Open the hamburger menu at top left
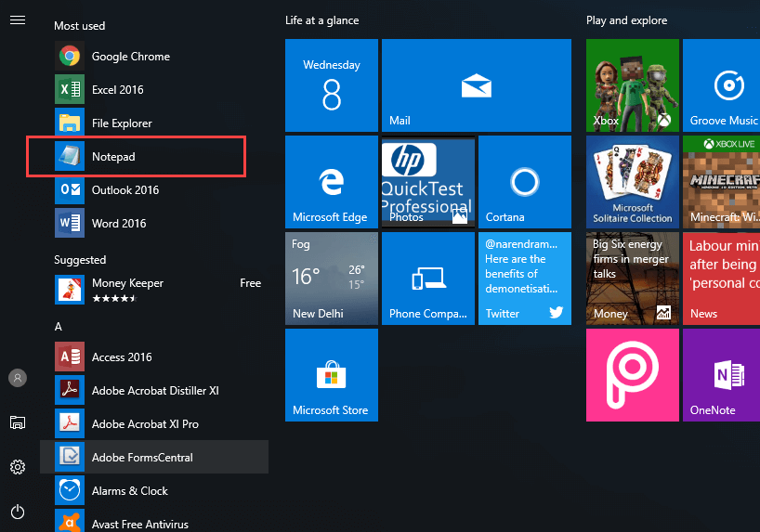The height and width of the screenshot is (532, 760). click(17, 20)
